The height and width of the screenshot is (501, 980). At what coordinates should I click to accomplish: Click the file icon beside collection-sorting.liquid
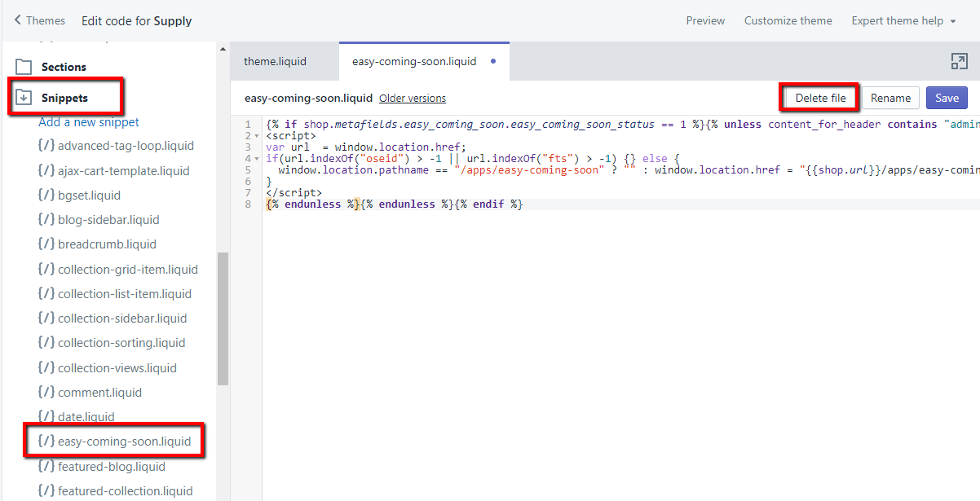point(46,343)
